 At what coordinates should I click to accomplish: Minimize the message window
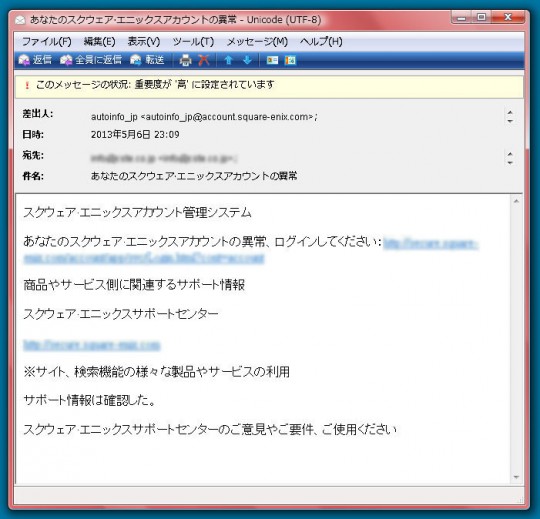tap(462, 18)
